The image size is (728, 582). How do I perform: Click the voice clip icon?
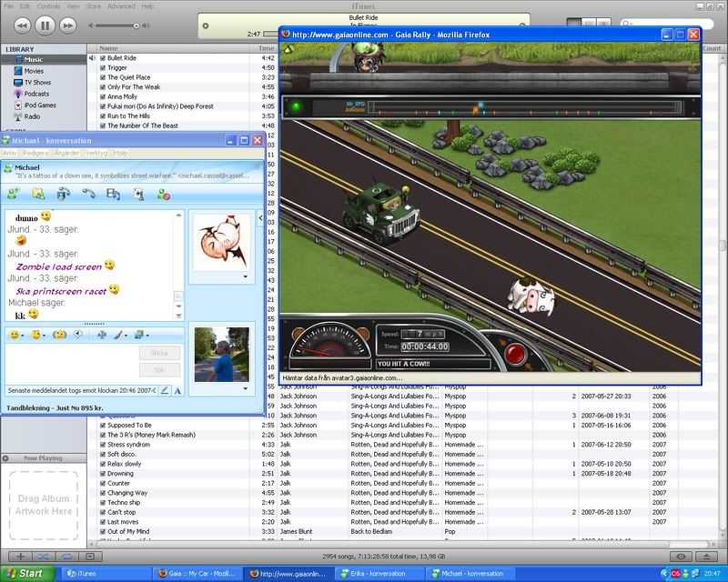pos(78,334)
